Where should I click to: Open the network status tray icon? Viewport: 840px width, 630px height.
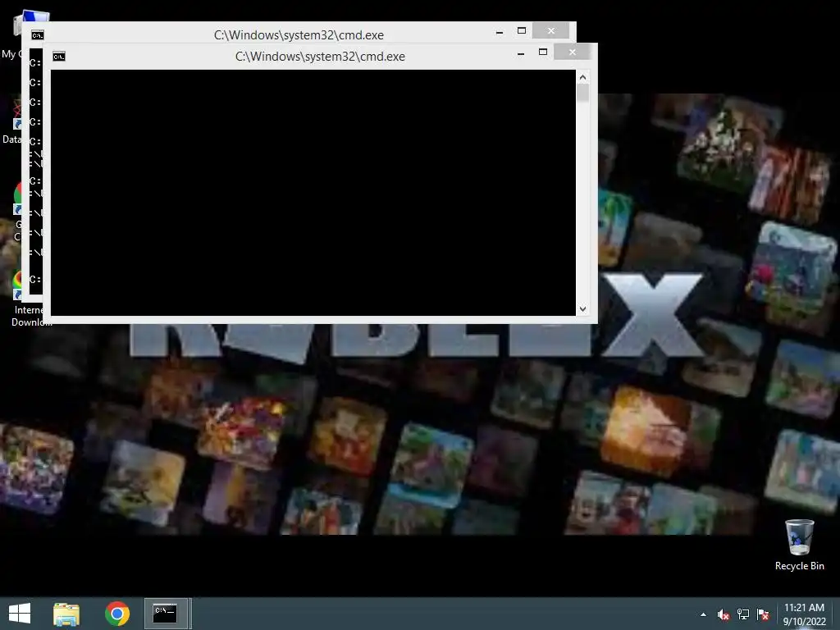point(743,614)
